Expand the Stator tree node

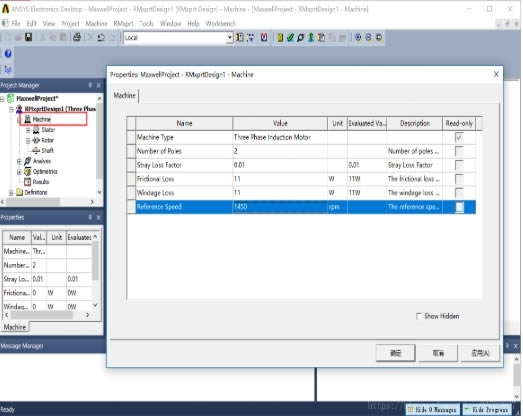(x=28, y=130)
